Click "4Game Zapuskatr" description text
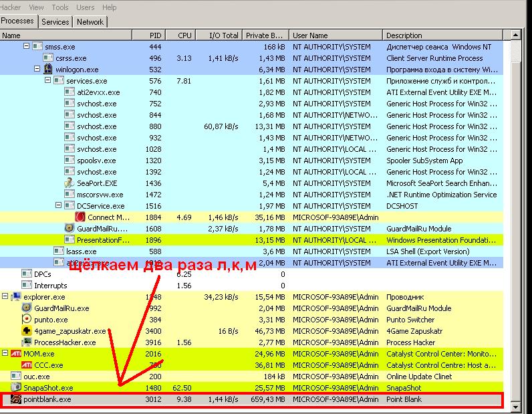 click(414, 331)
